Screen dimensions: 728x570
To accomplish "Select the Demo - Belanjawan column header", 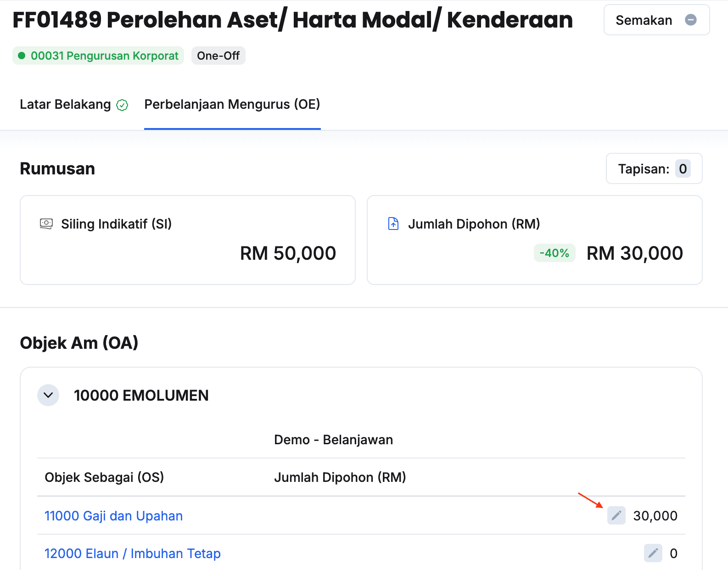I will pos(333,440).
